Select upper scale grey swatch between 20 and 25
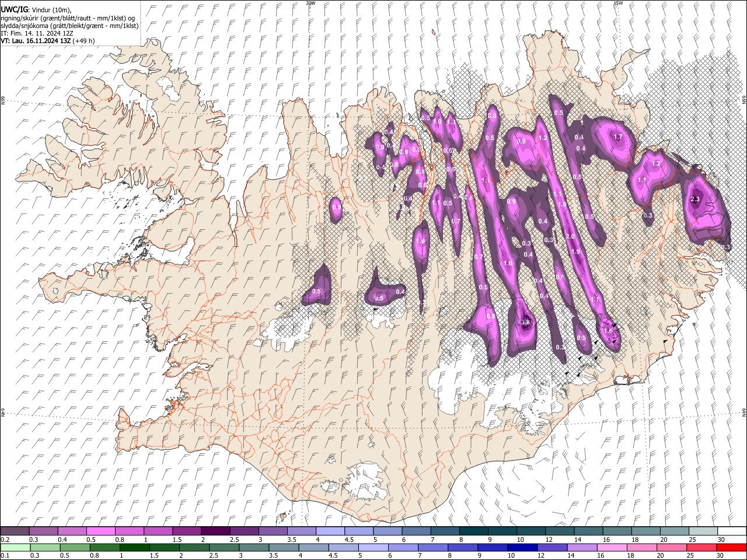This screenshot has width=747, height=560. click(675, 531)
